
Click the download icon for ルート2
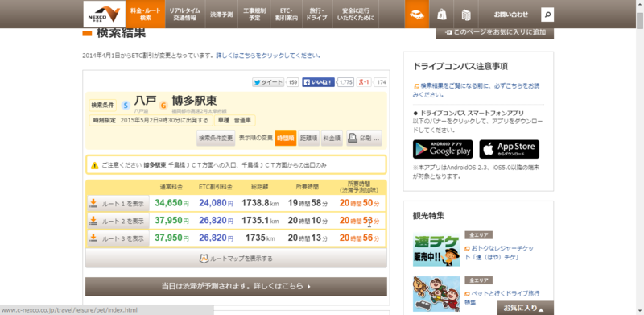pos(93,221)
